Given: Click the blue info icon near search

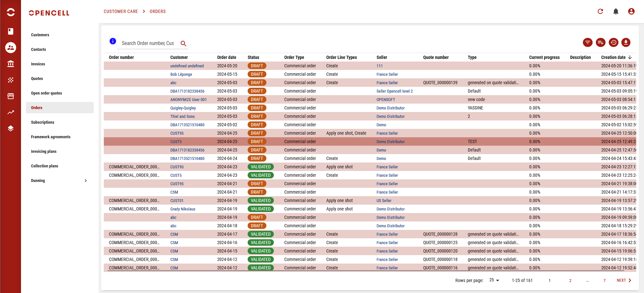Looking at the screenshot, I should coord(113,41).
